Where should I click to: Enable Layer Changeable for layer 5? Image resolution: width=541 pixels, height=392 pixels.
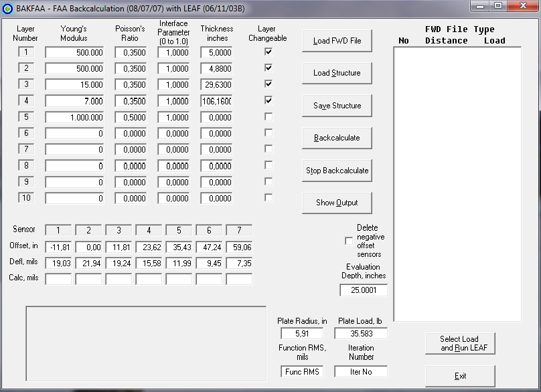[268, 116]
